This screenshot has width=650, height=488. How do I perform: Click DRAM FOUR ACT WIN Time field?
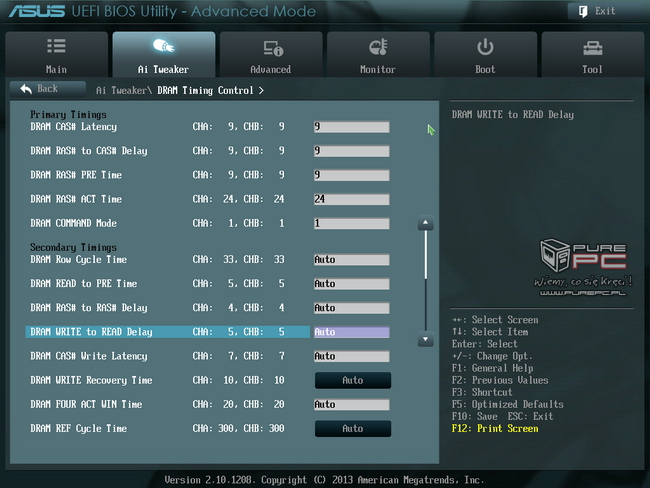352,404
